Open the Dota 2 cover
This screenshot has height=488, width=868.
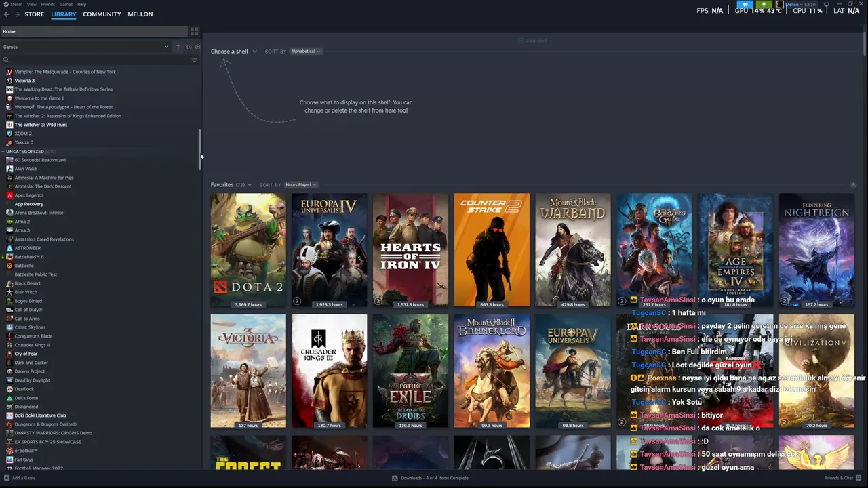[248, 250]
